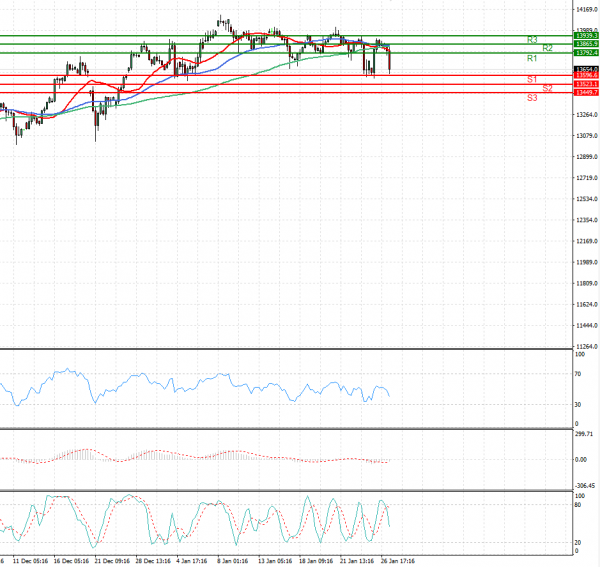Click the 28 Dec 13:16 time label
This screenshot has height=567, width=600.
pos(153,561)
